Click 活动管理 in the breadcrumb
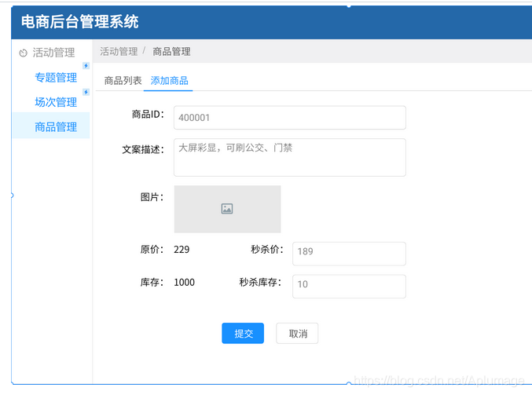532x395 pixels. click(119, 52)
